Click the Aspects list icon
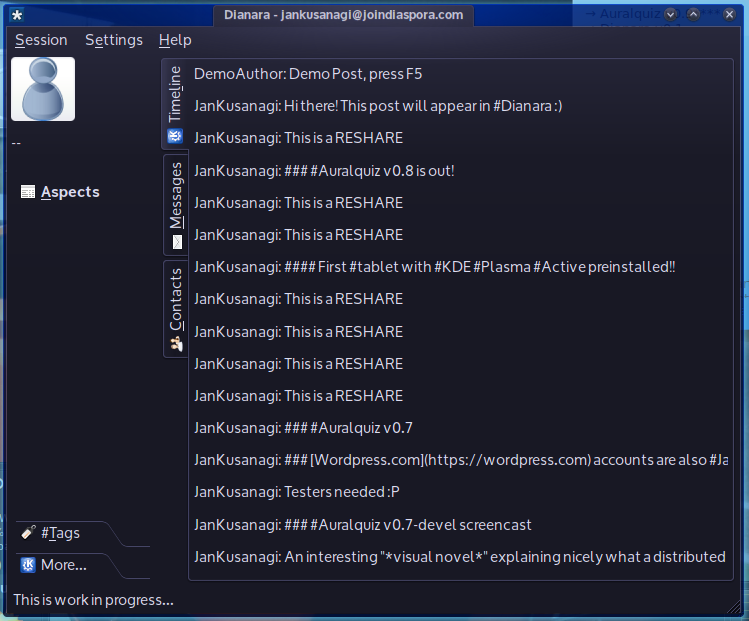Viewport: 749px width, 621px height. click(28, 192)
